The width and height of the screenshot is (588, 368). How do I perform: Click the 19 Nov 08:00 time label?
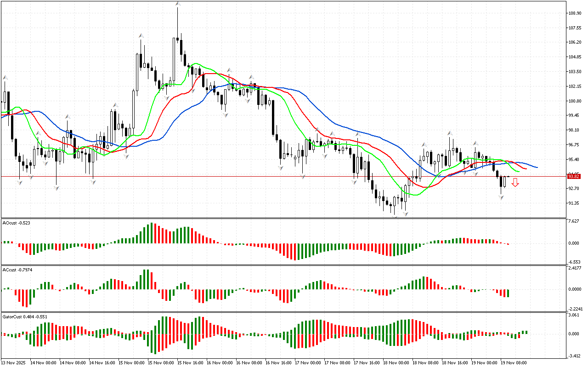(513, 363)
